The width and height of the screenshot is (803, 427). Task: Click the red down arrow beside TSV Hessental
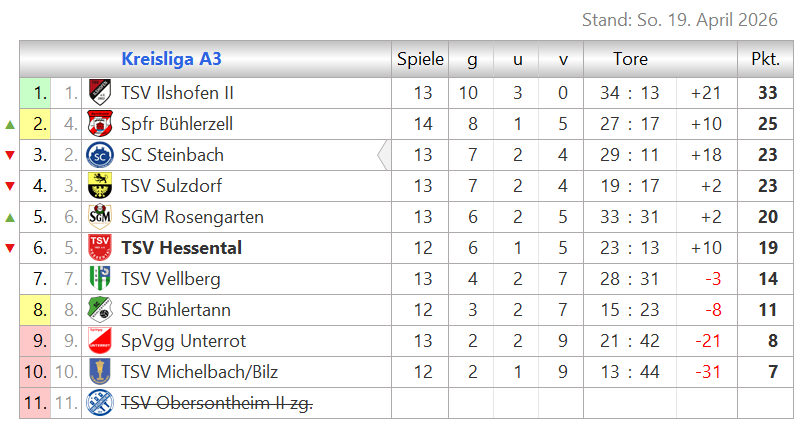pos(10,249)
